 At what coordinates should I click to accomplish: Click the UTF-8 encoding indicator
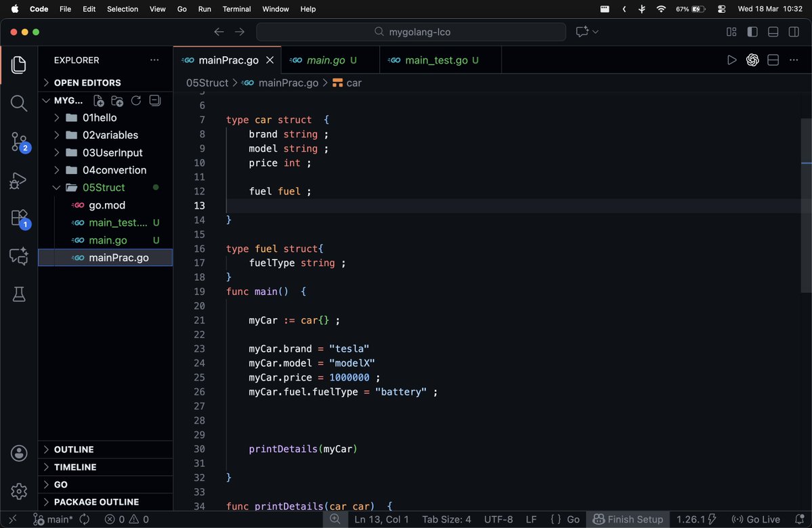click(498, 519)
